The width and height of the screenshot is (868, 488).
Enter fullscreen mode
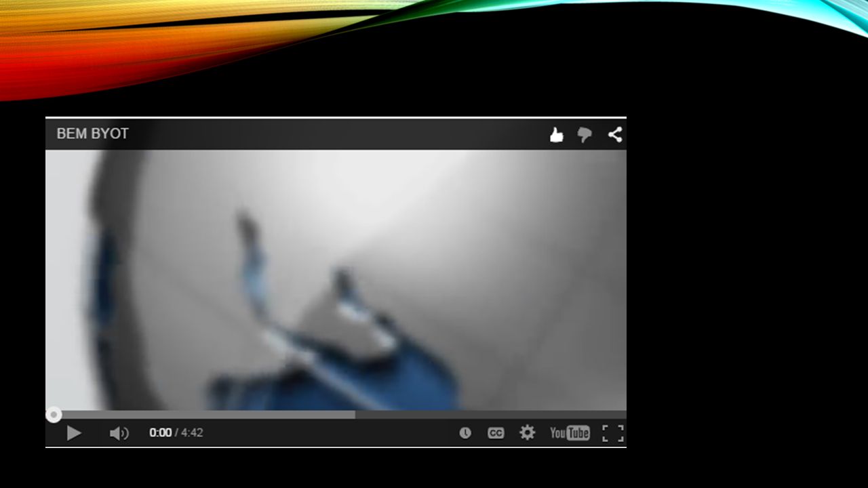(x=613, y=433)
